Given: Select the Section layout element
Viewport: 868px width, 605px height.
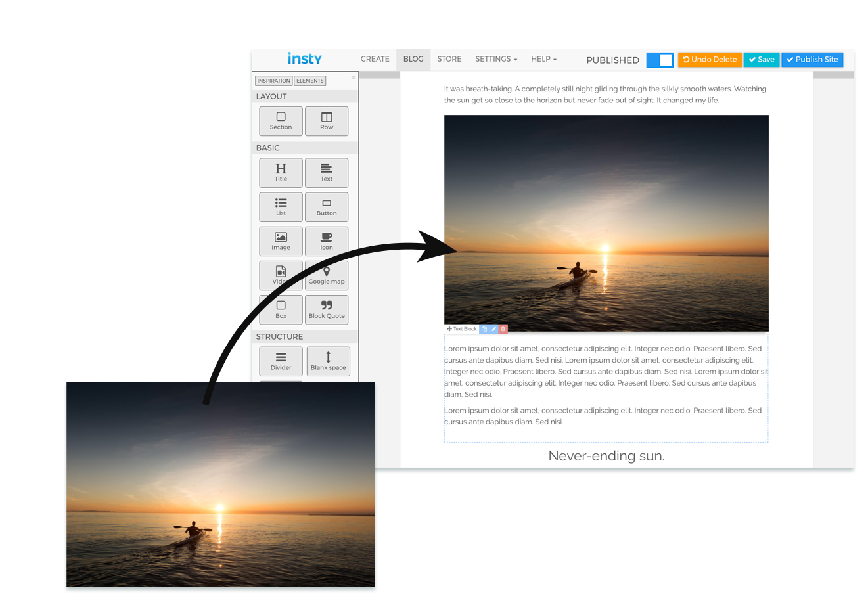Looking at the screenshot, I should (281, 121).
